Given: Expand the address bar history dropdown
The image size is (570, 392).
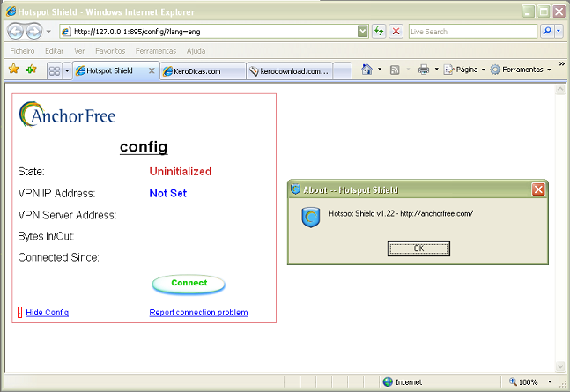Looking at the screenshot, I should tap(362, 32).
